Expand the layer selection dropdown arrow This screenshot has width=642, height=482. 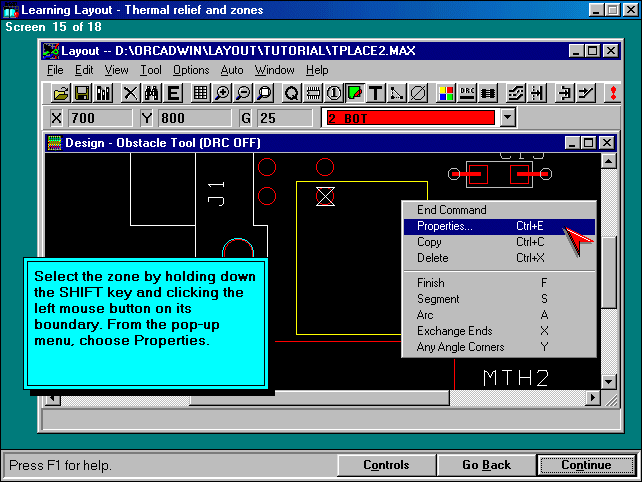point(507,118)
